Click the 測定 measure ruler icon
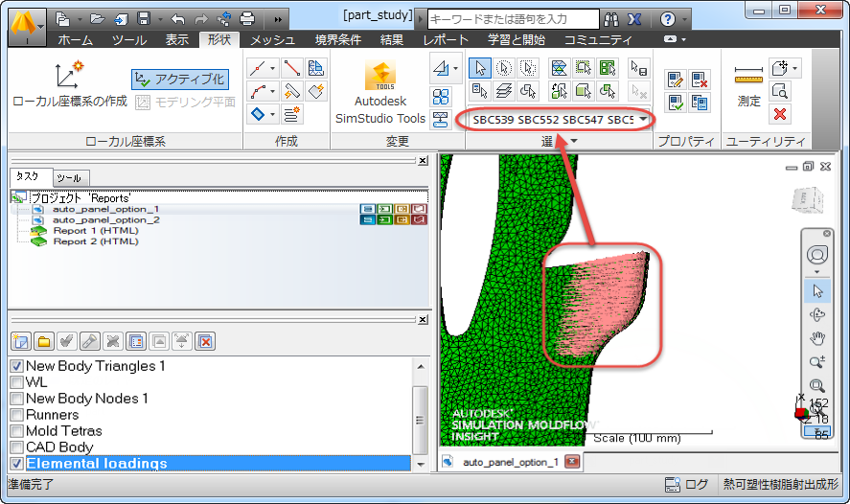Viewport: 850px width, 504px height. click(x=748, y=76)
